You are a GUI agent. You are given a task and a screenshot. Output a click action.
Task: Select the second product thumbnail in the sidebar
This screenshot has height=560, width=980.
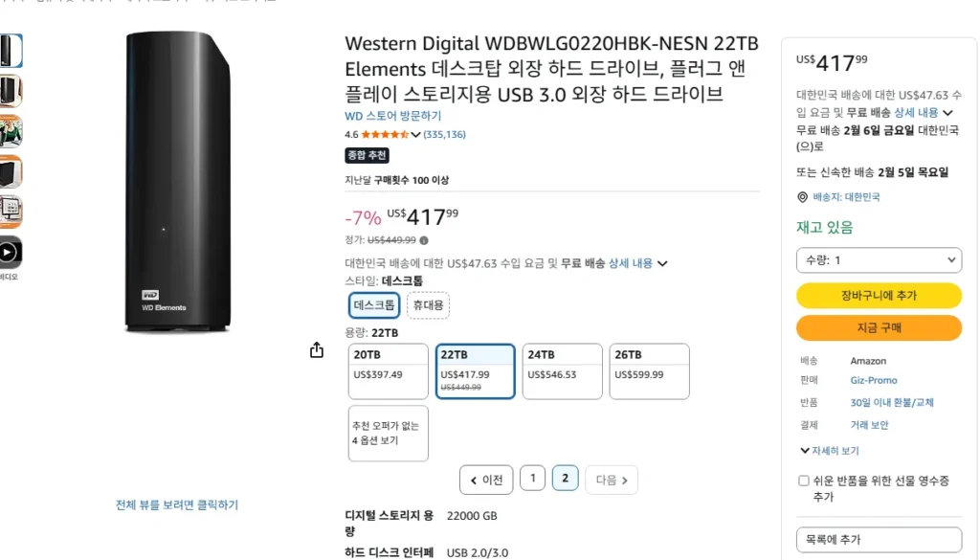11,90
